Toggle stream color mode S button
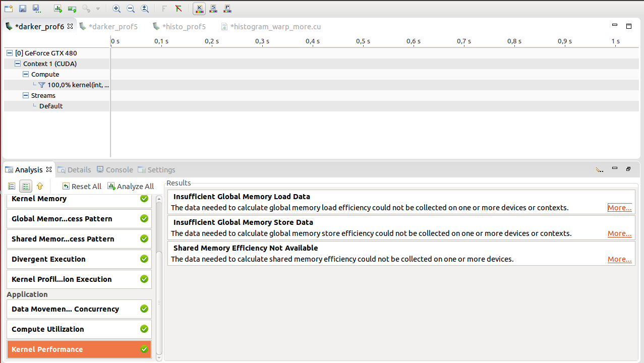This screenshot has height=363, width=644. (213, 9)
